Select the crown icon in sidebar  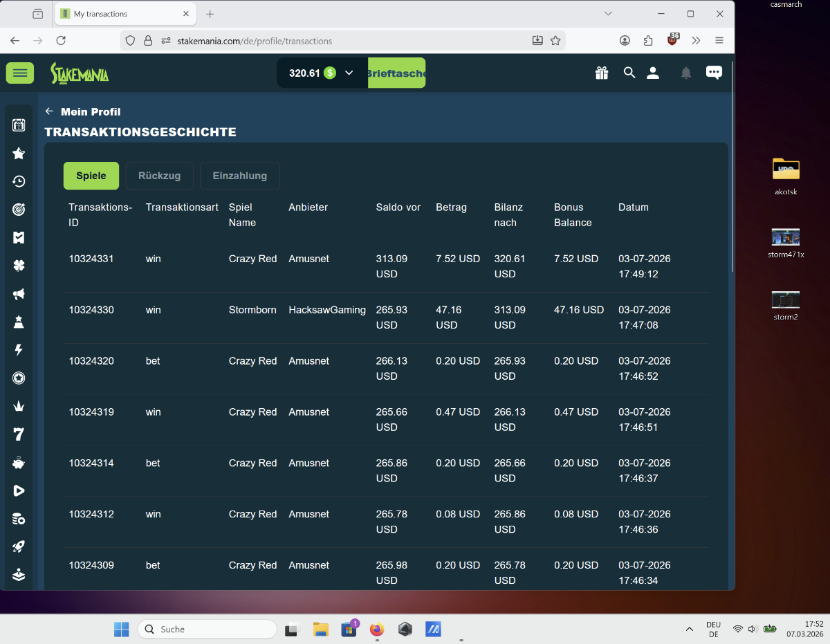[19, 406]
